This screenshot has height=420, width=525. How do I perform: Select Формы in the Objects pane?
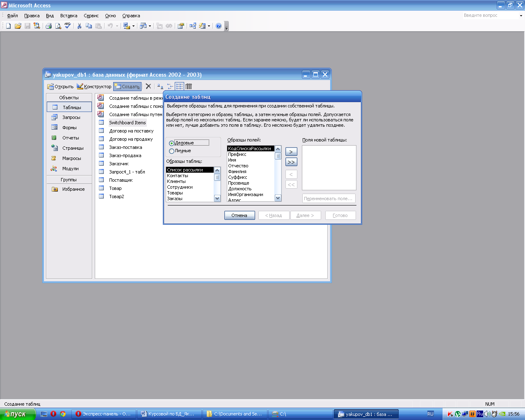tap(69, 128)
